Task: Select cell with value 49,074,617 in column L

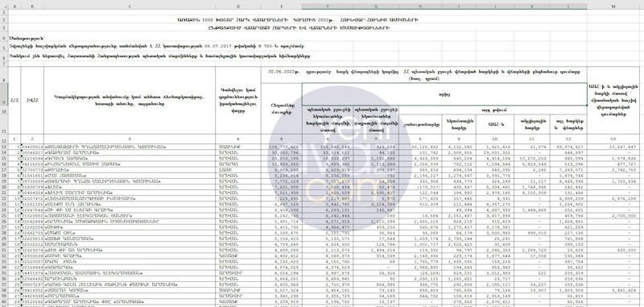Action: pos(568,147)
